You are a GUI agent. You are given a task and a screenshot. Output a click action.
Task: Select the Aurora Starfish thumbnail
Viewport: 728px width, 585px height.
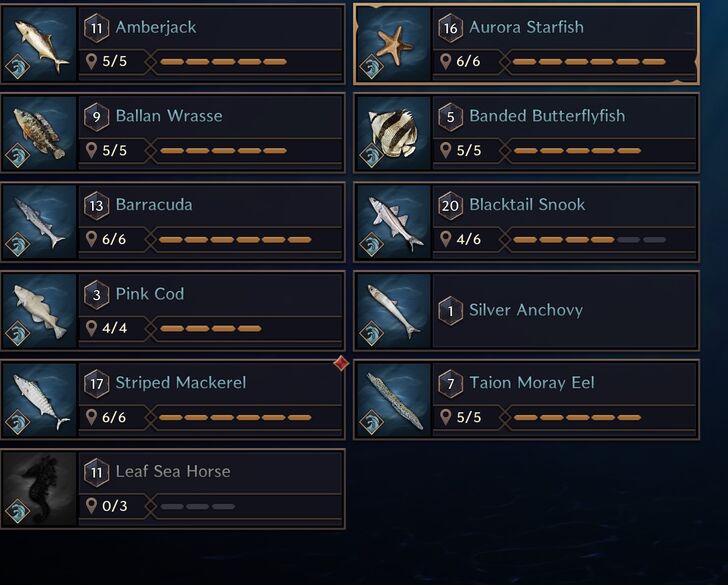point(393,44)
